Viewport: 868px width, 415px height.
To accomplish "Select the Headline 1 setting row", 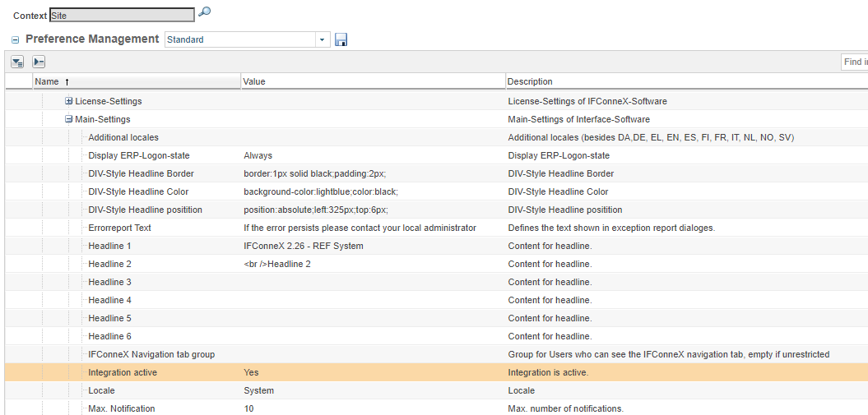I will pyautogui.click(x=109, y=246).
